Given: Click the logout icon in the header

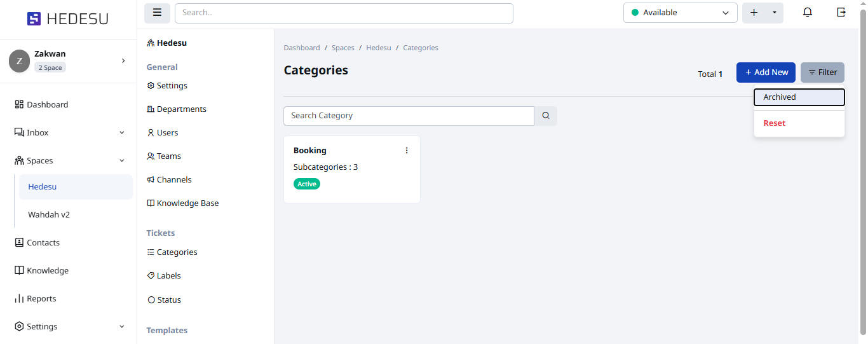Looking at the screenshot, I should click(x=841, y=13).
